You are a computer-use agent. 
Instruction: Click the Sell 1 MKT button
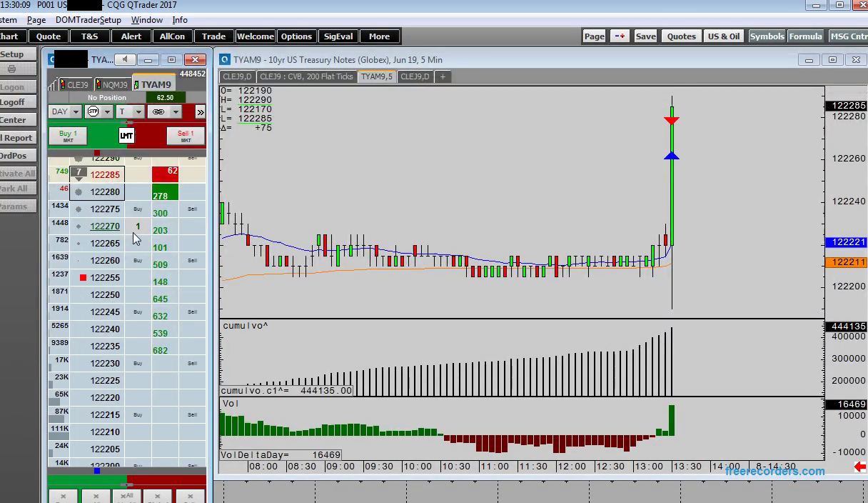point(186,136)
